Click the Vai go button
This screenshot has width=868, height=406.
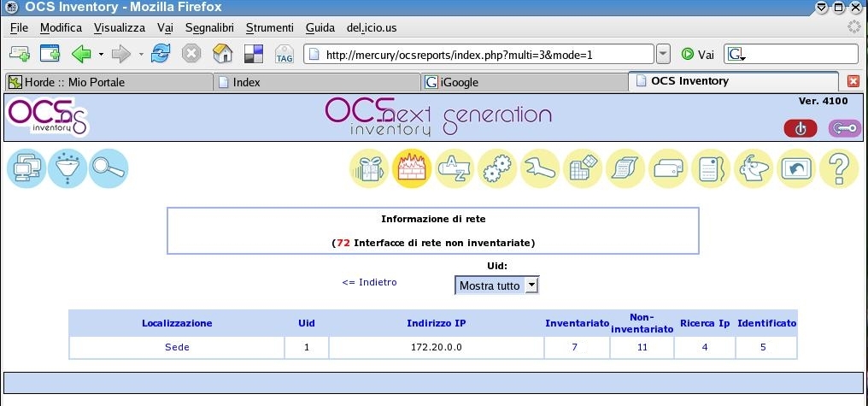tap(697, 54)
